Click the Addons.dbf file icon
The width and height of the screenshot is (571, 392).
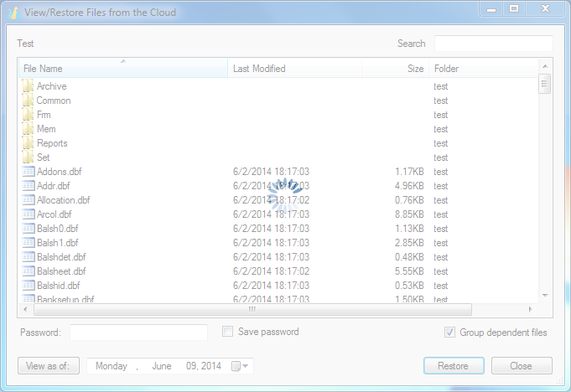tap(29, 171)
